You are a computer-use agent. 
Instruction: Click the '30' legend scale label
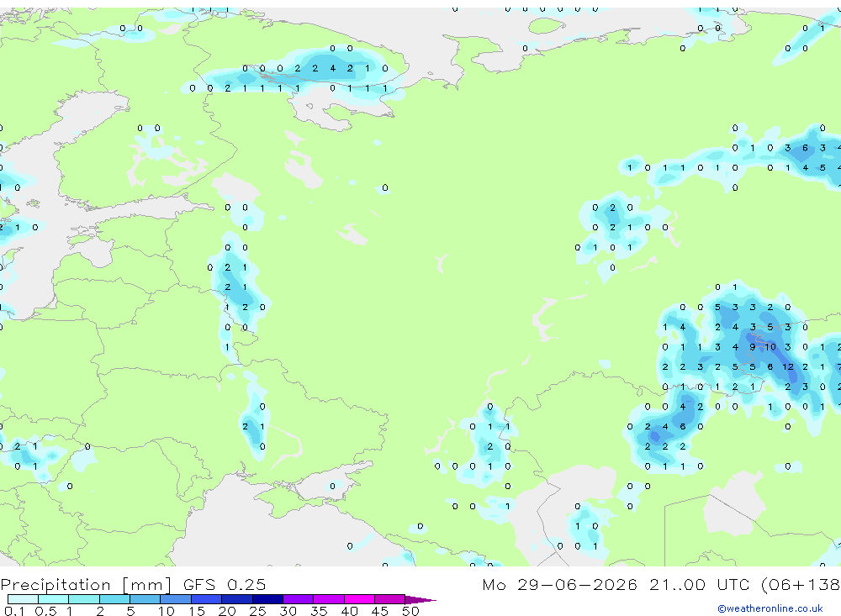click(x=288, y=611)
